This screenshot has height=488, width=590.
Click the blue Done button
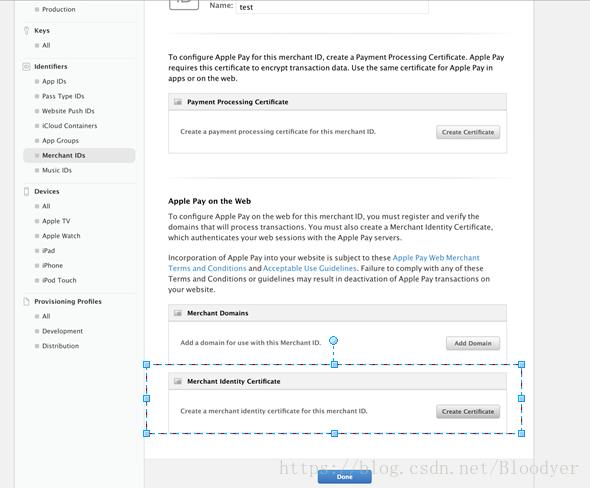tap(345, 477)
